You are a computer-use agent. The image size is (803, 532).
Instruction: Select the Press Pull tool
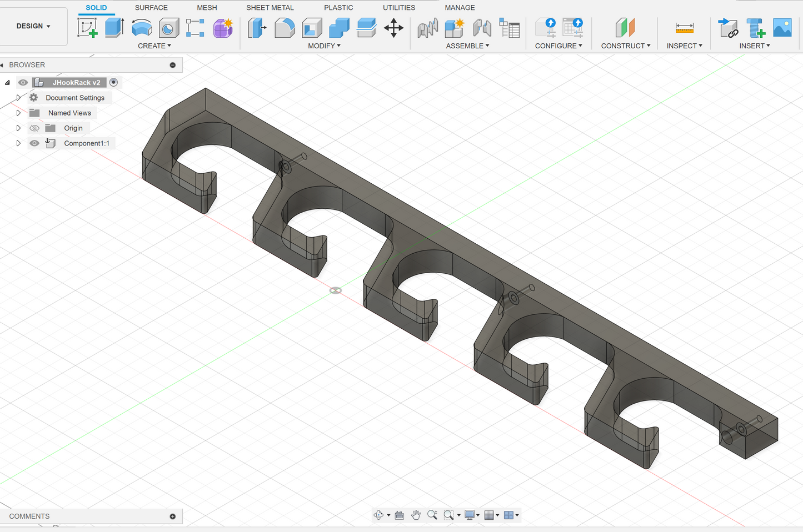click(x=257, y=28)
